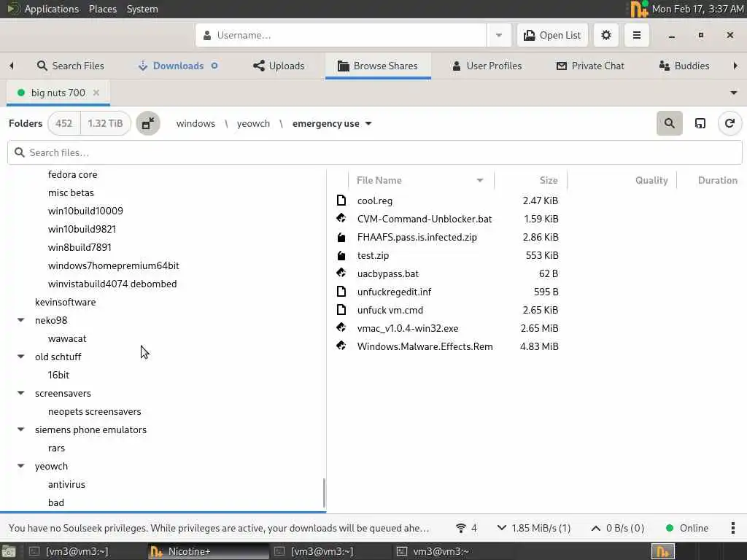The image size is (747, 560).
Task: Focus the Username entry field
Action: [341, 35]
